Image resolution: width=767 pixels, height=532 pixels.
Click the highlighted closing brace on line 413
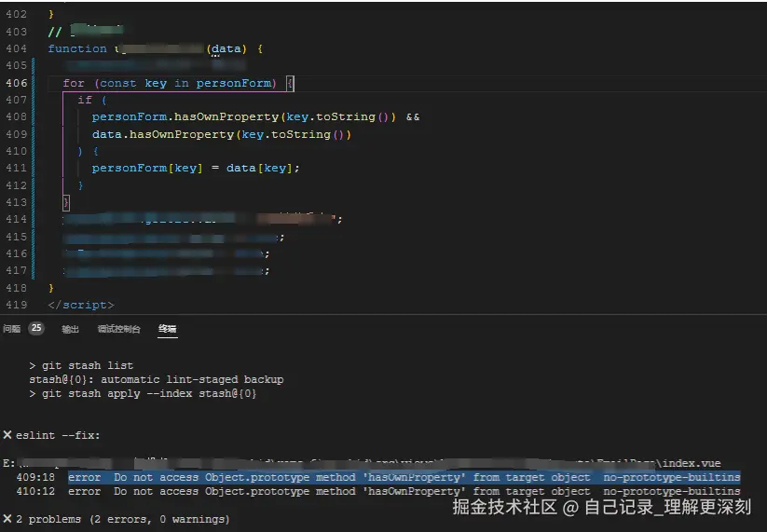(x=66, y=202)
